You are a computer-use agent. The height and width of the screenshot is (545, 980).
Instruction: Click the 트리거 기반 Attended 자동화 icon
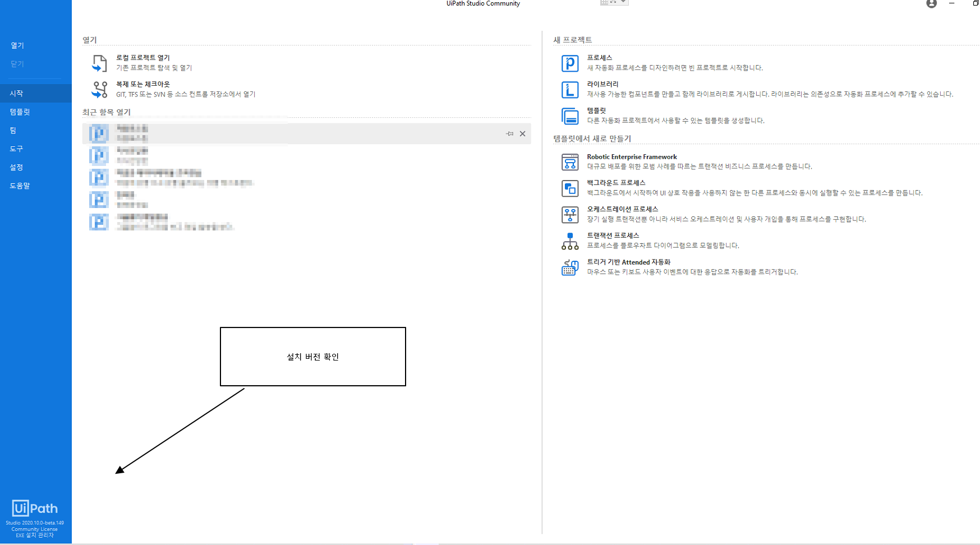(x=570, y=267)
